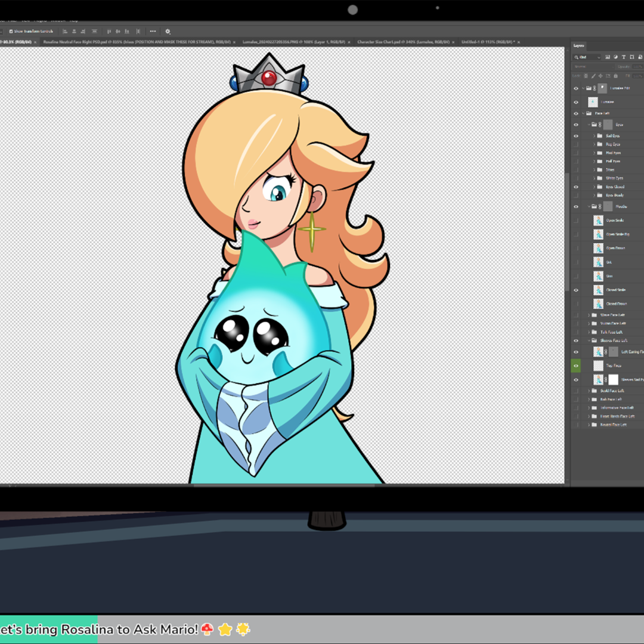Image resolution: width=644 pixels, height=644 pixels.
Task: Click the type layer filter icon
Action: click(x=624, y=57)
